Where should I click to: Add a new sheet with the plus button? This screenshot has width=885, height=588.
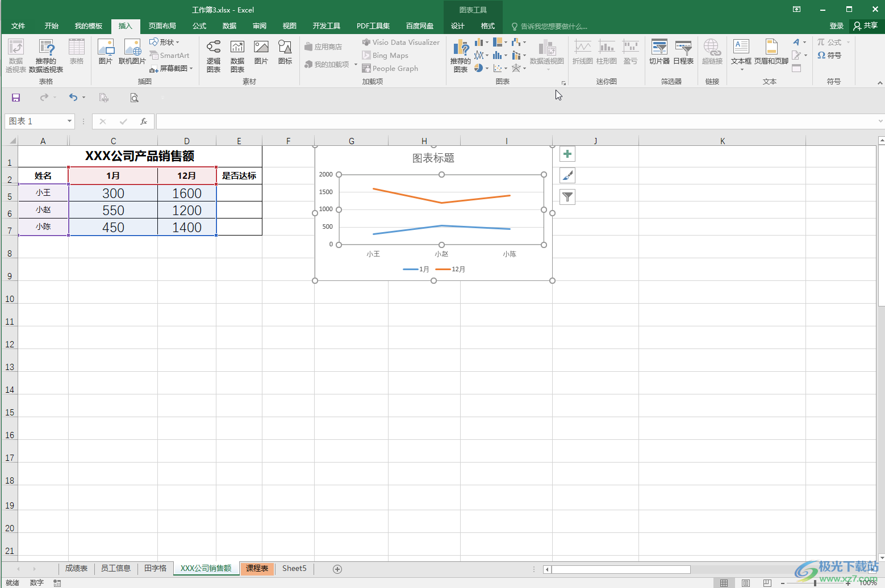(x=337, y=569)
